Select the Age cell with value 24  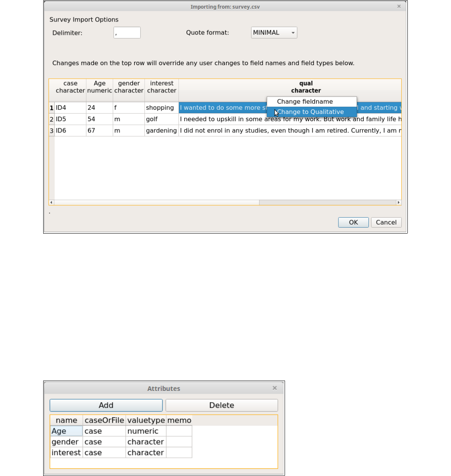click(100, 108)
